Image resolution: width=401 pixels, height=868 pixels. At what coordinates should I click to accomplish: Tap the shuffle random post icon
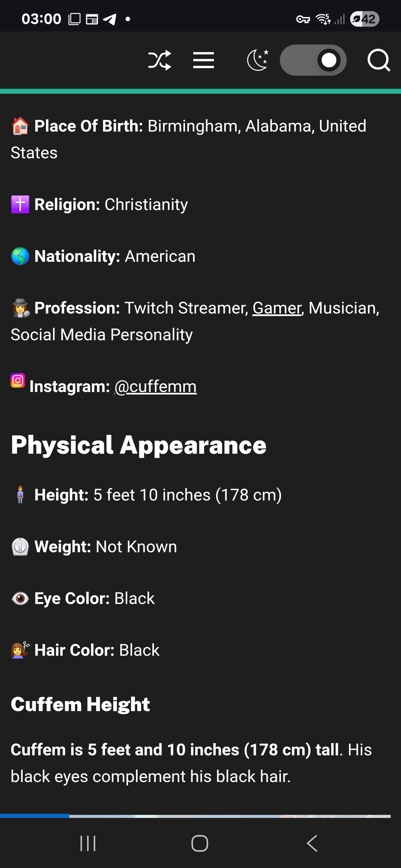pos(160,60)
